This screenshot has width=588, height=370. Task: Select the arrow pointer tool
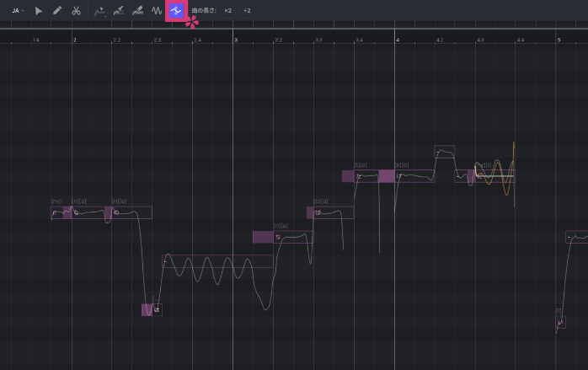[39, 11]
